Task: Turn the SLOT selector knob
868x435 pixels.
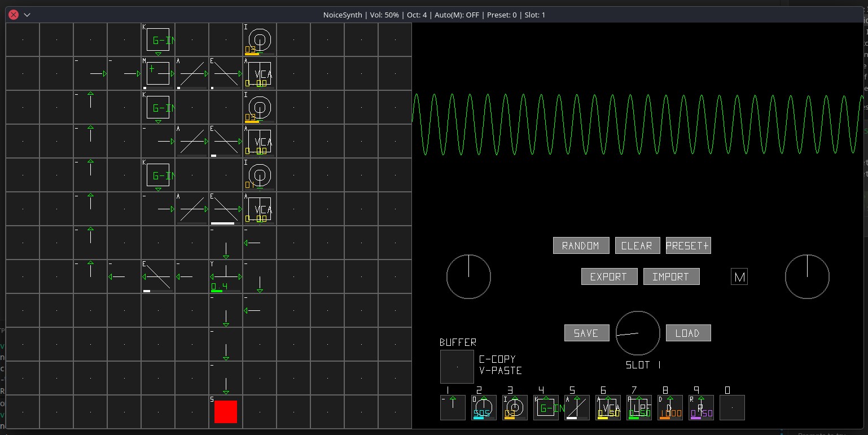Action: point(638,333)
